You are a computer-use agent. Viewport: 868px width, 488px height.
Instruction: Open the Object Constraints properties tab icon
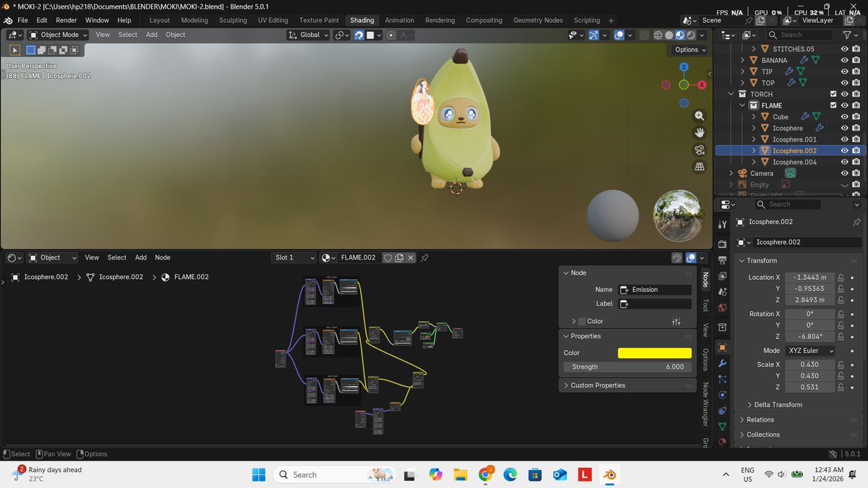722,411
